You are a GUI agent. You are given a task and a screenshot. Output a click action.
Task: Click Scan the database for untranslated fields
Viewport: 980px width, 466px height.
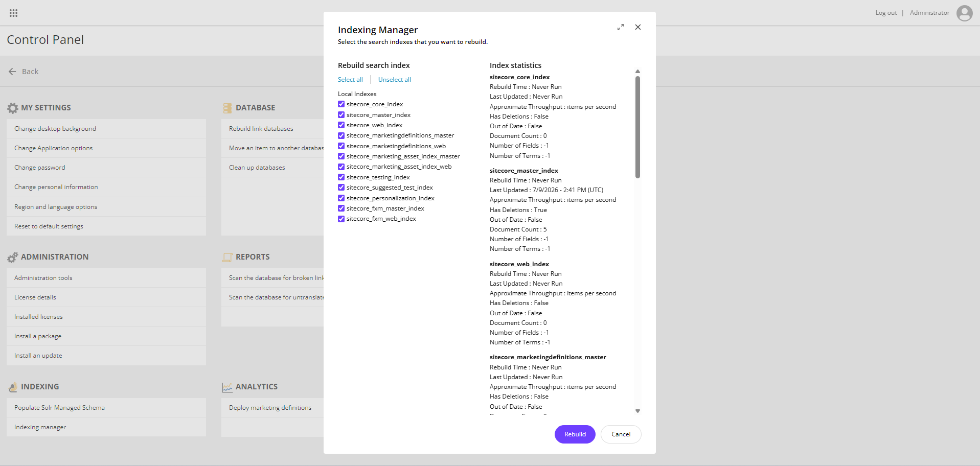tap(272, 297)
